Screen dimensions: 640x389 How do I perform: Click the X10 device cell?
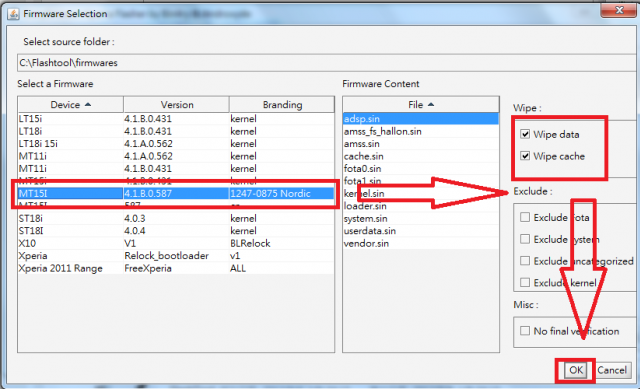(x=70, y=243)
